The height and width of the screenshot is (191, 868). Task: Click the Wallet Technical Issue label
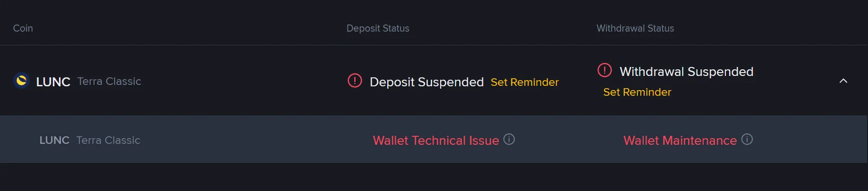[x=436, y=141]
